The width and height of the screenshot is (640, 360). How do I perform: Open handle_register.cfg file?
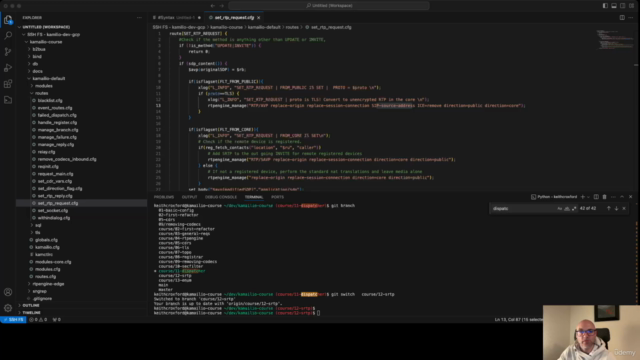[57, 122]
